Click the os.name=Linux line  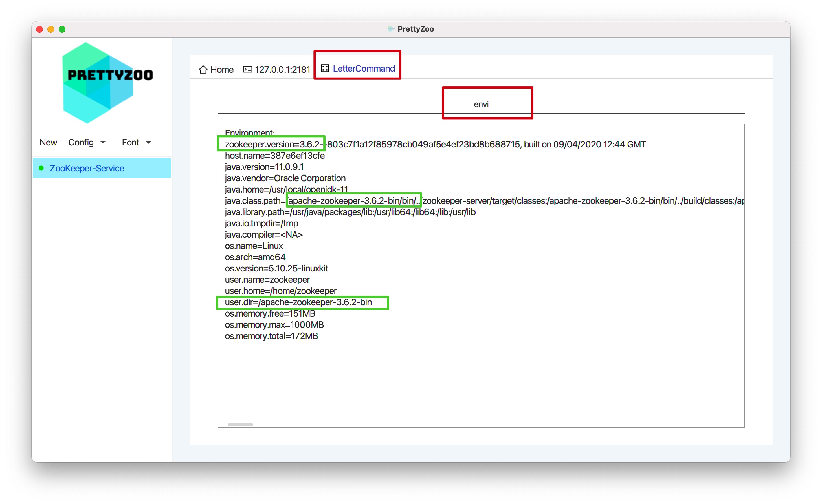[254, 246]
